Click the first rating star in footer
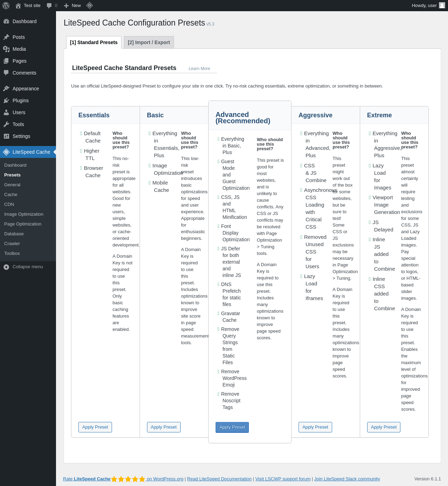The height and width of the screenshot is (486, 448). [114, 479]
